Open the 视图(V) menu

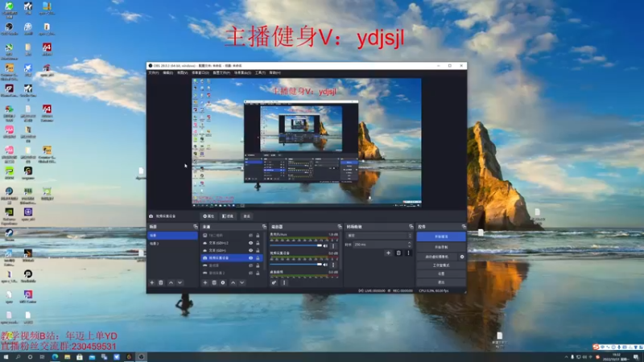(x=183, y=72)
